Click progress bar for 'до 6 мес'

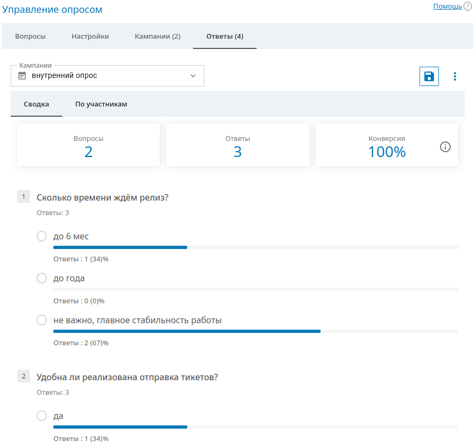pos(255,247)
